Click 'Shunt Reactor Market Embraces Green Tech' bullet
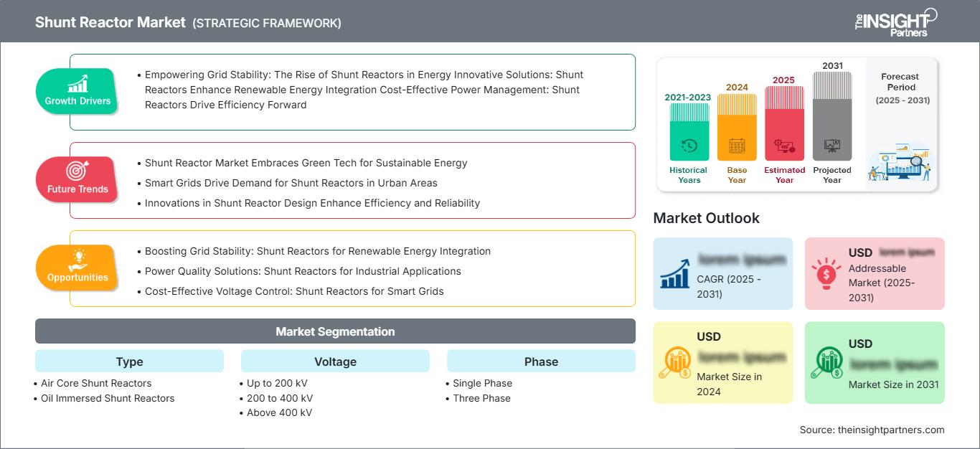980x449 pixels. click(306, 163)
